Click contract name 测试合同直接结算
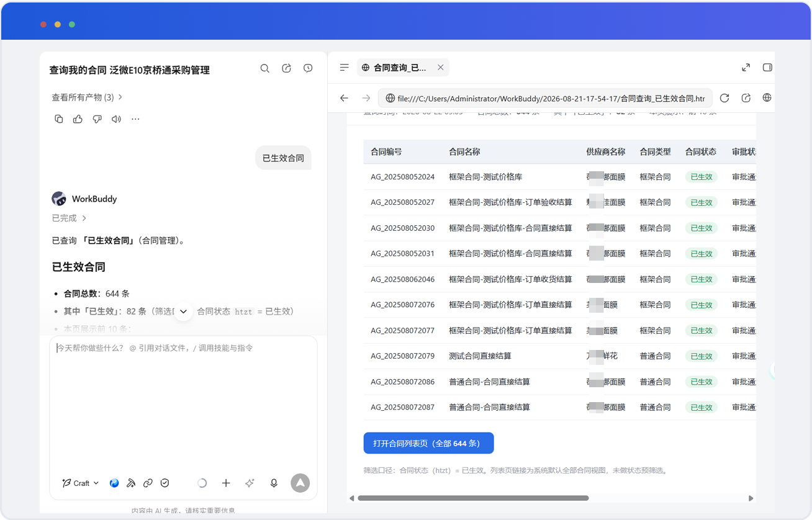812x520 pixels. tap(480, 356)
